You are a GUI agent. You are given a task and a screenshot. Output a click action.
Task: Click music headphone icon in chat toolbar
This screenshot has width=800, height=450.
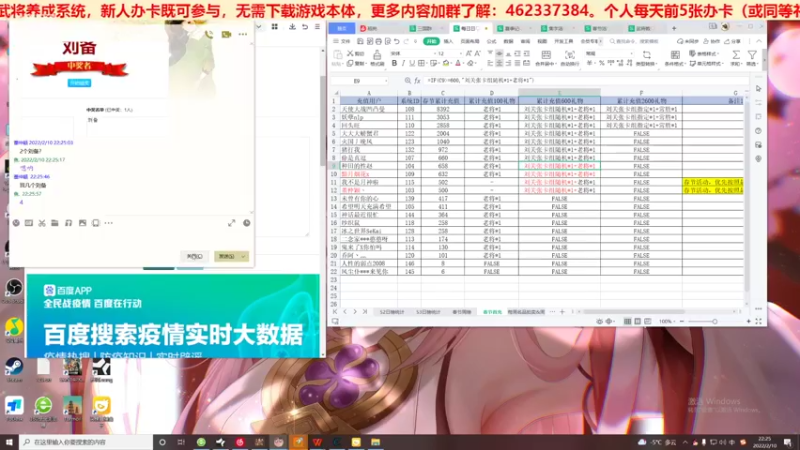point(68,223)
